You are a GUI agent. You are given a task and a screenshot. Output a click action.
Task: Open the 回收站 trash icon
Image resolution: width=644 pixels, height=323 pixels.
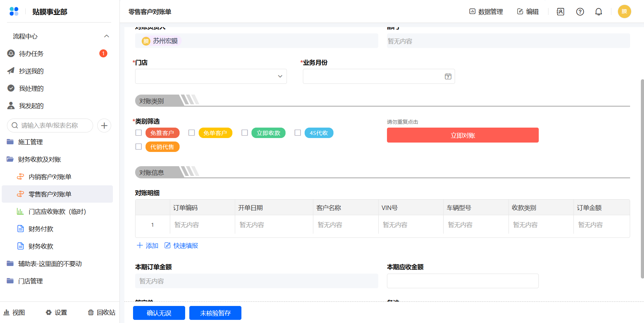tap(91, 312)
